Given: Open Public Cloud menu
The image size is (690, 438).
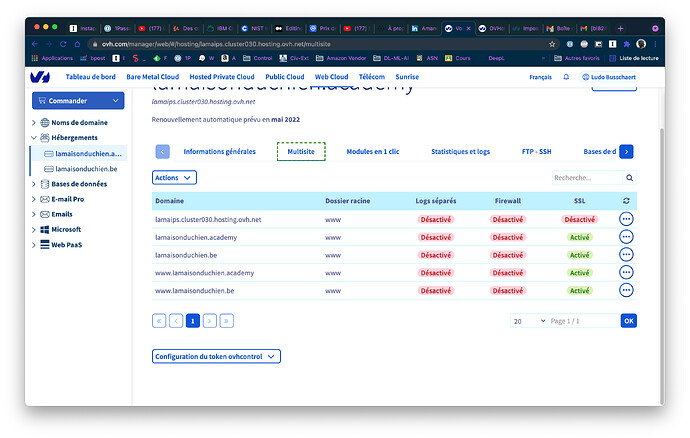Looking at the screenshot, I should point(285,77).
